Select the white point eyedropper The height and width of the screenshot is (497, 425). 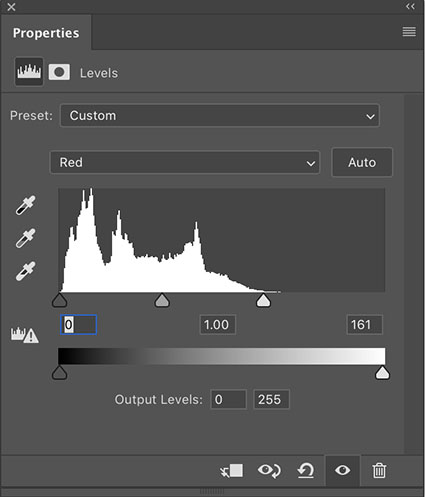pyautogui.click(x=25, y=271)
